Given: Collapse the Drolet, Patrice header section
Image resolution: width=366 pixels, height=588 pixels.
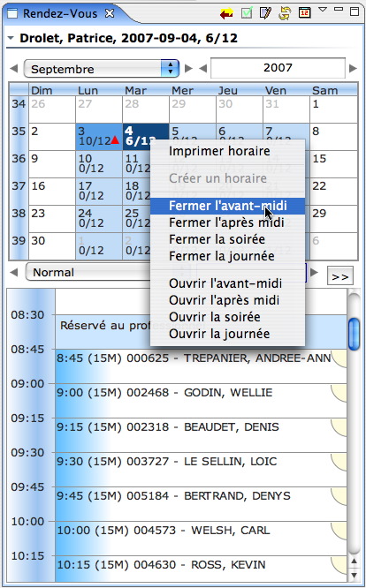Looking at the screenshot, I should click(11, 38).
